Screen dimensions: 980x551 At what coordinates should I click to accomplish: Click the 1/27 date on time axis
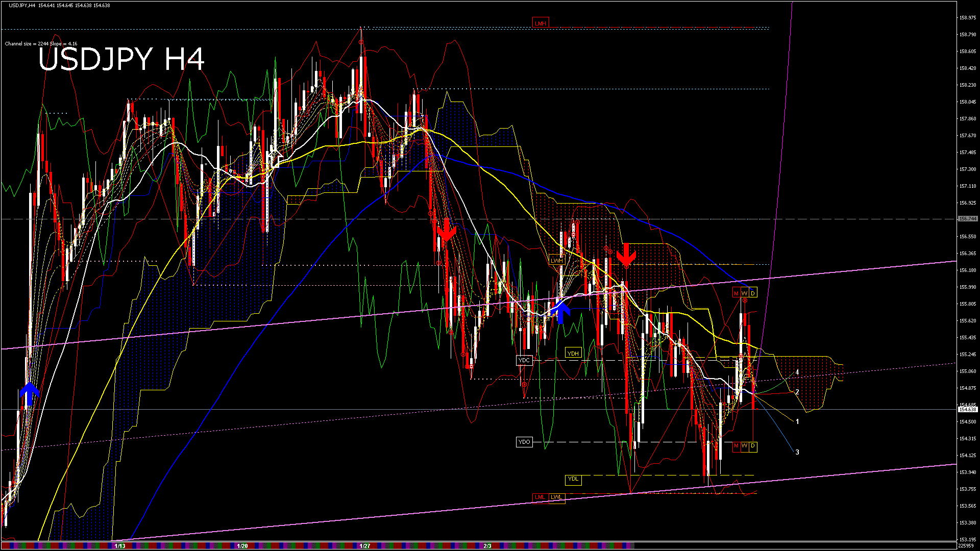pyautogui.click(x=365, y=546)
